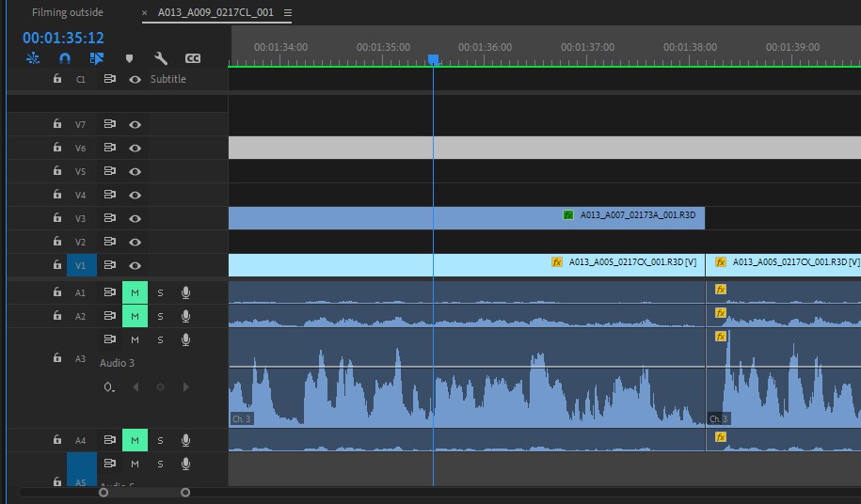Open caption track options CC icon
Viewport: 861px width, 504px height.
pos(193,58)
